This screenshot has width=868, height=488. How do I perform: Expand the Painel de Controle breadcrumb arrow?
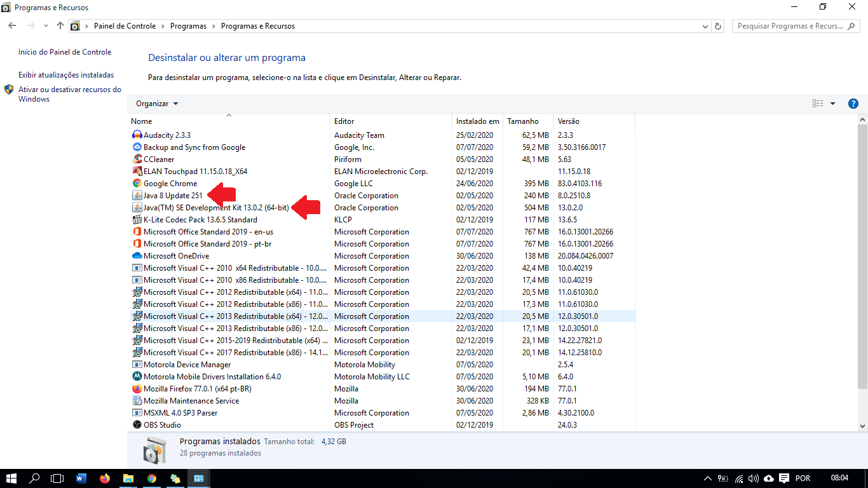[163, 26]
